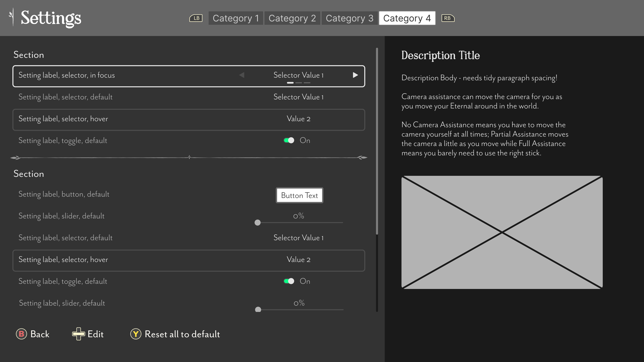Click Reset all to default

tap(182, 334)
